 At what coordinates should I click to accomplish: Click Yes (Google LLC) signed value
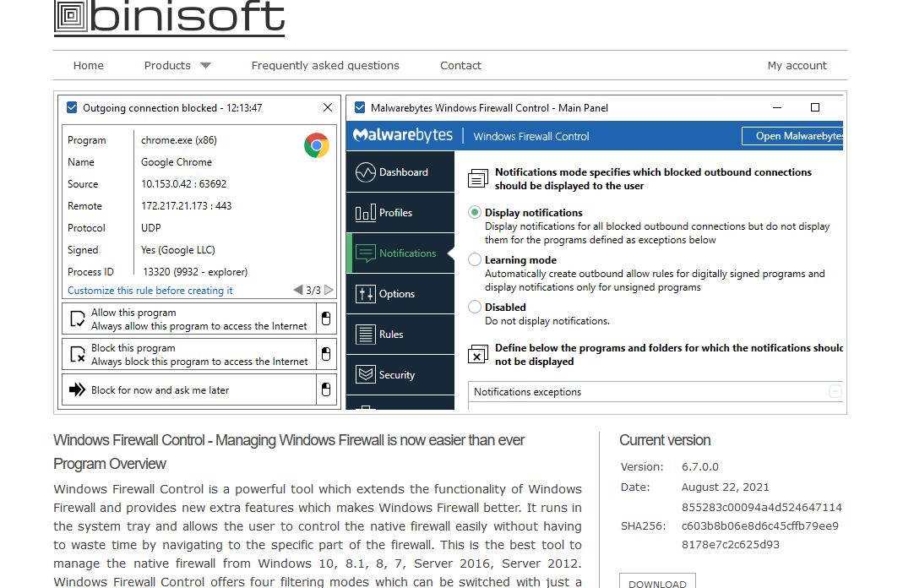coord(177,249)
